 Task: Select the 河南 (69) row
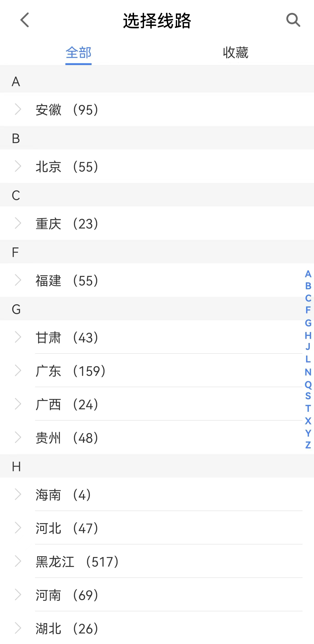click(67, 595)
